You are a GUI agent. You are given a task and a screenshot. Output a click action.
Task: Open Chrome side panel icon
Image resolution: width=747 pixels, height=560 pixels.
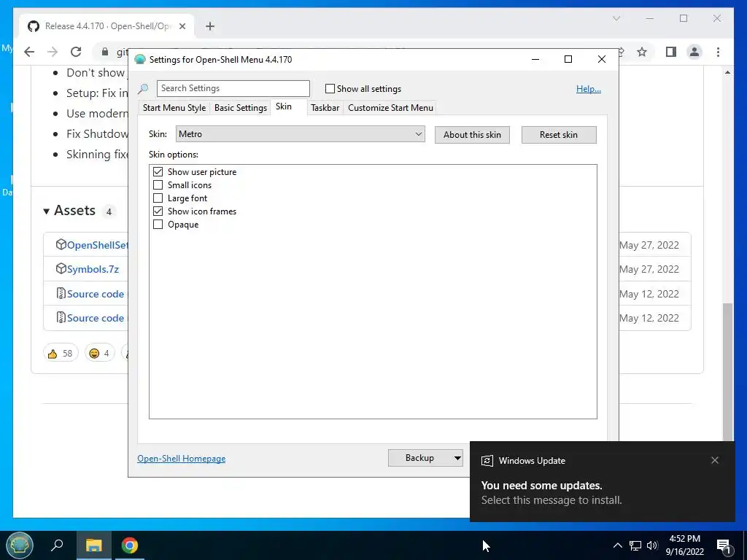(x=671, y=52)
